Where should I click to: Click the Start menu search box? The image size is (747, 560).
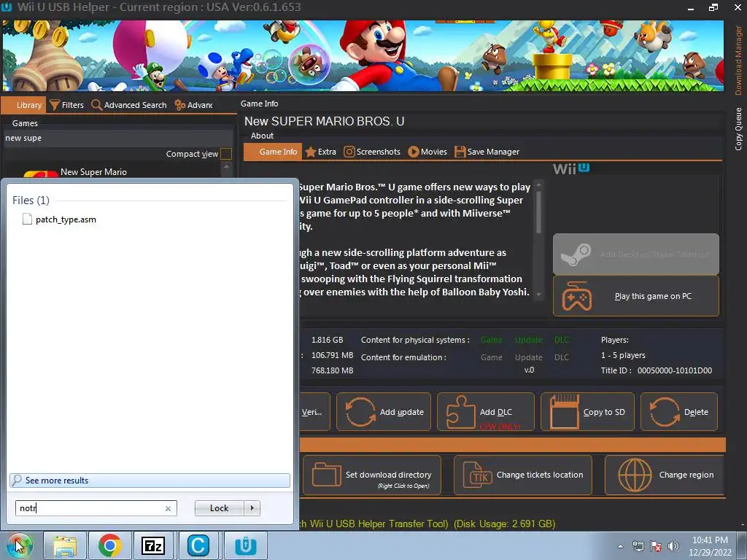click(x=96, y=508)
